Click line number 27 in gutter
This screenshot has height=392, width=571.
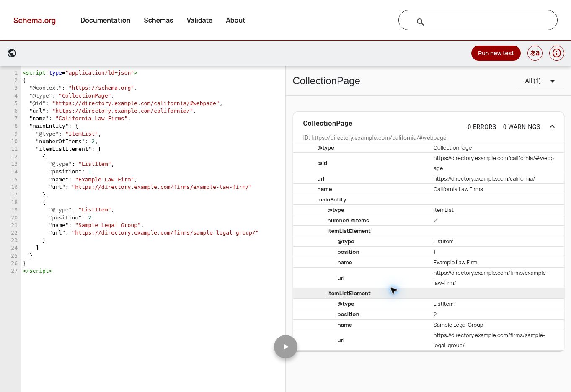(14, 271)
